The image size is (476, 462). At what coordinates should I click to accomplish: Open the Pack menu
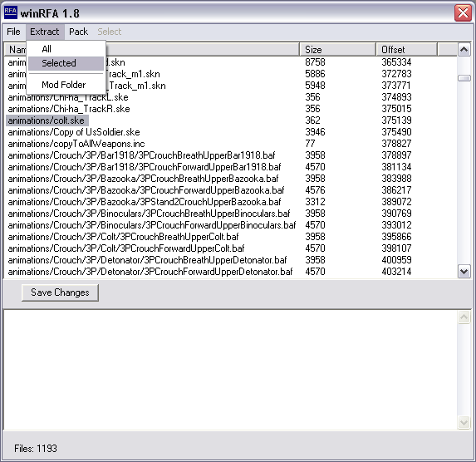tap(78, 32)
